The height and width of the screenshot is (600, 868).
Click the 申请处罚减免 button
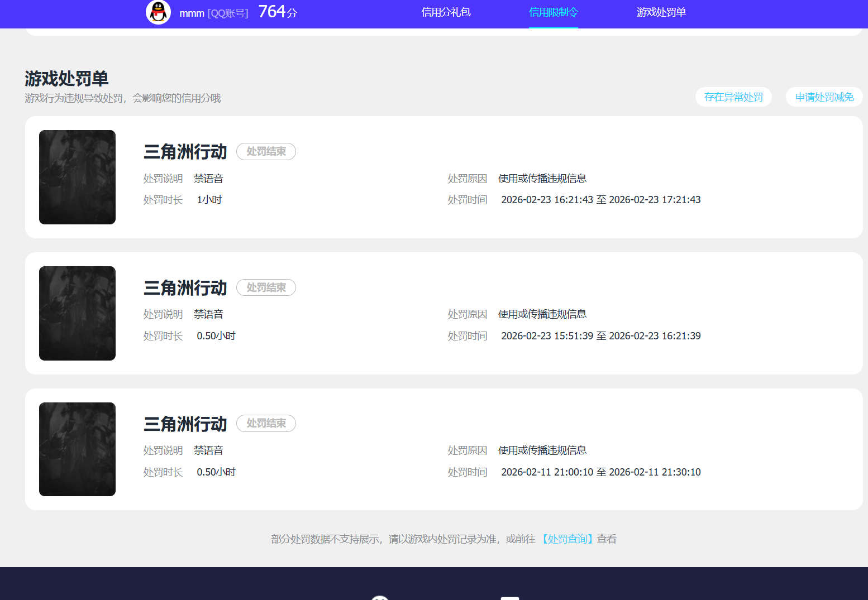[x=824, y=97]
